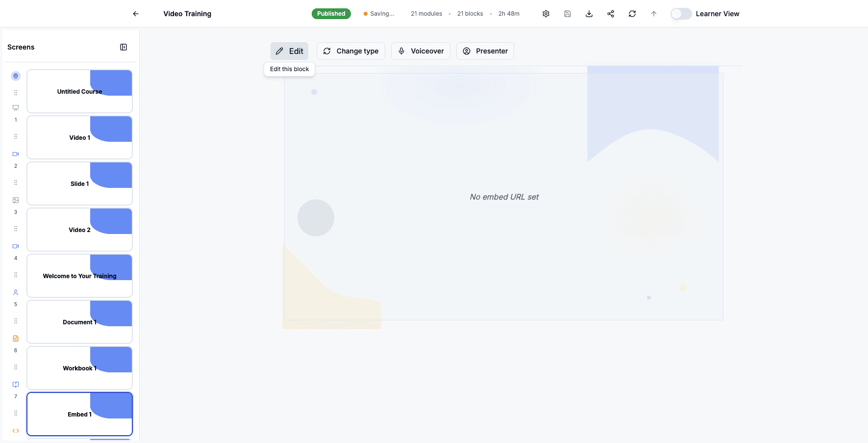Click the 21 modules label
This screenshot has width=868, height=443.
coord(426,14)
